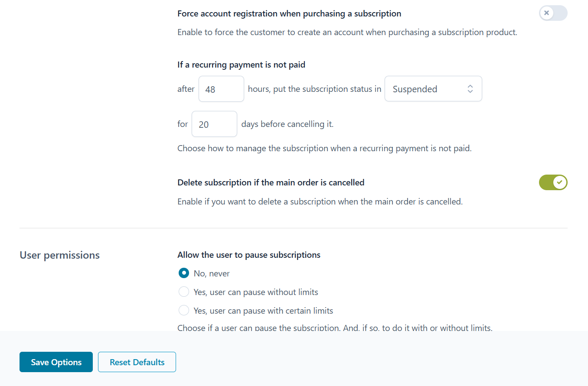Click "Choose how to manage the subscription" description
Image resolution: width=588 pixels, height=386 pixels.
point(324,148)
